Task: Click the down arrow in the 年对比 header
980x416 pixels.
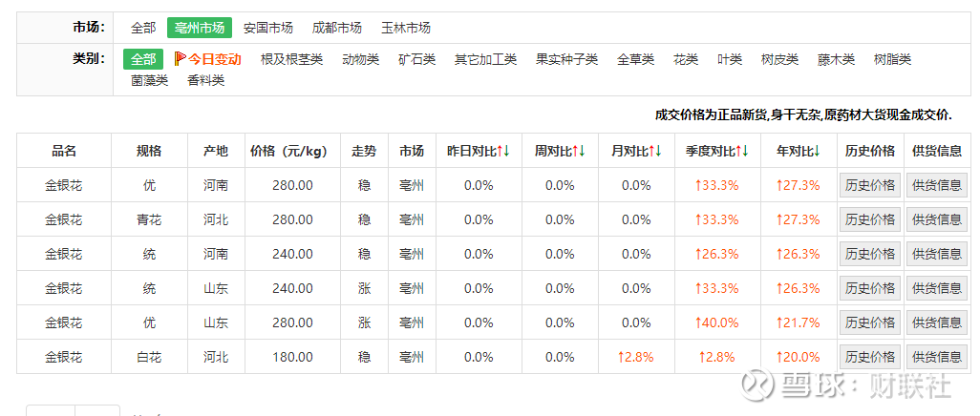Action: (x=818, y=151)
